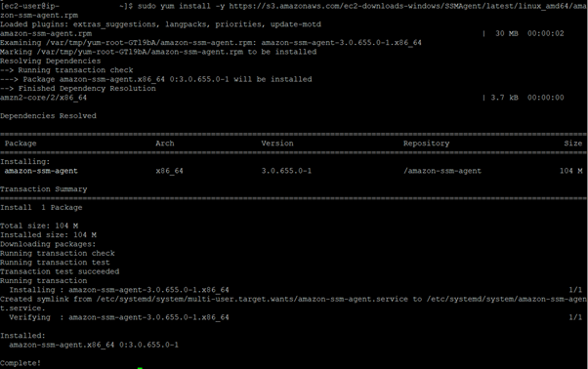
Task: Click the '/amazon-ssm-agent' repository entry
Action: coord(442,171)
